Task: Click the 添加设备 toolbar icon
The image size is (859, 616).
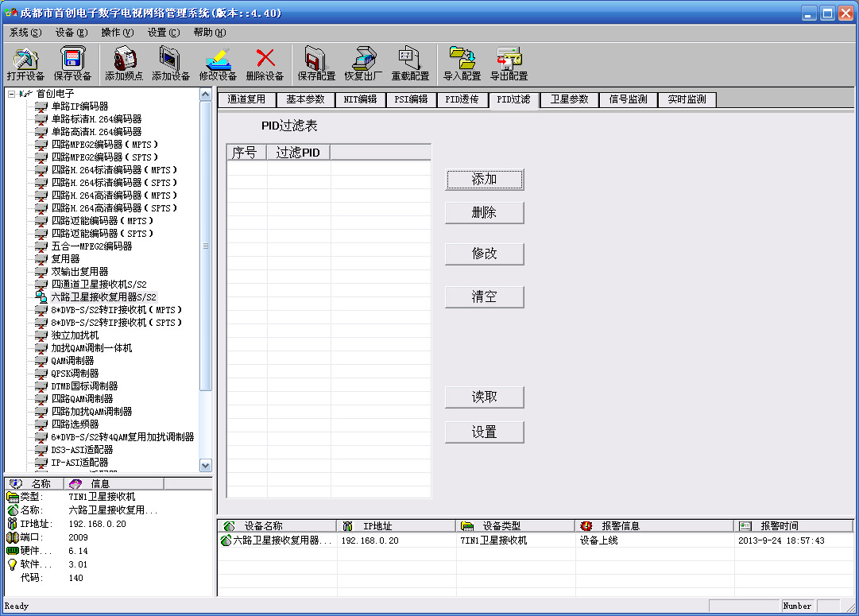Action: pos(170,58)
